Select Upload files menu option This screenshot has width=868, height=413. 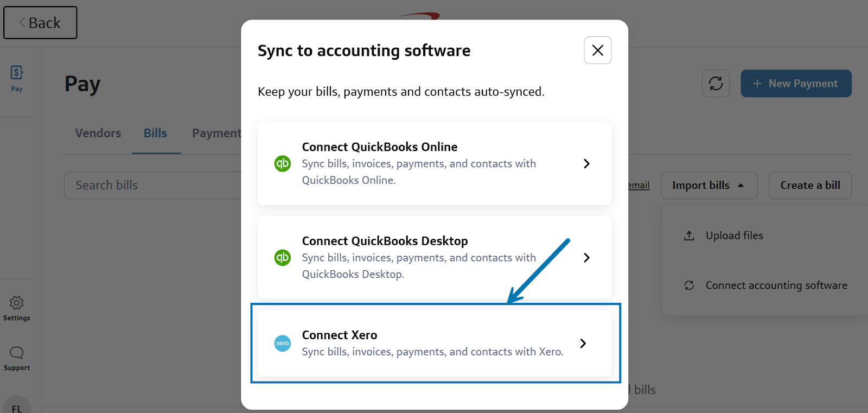[x=734, y=236]
